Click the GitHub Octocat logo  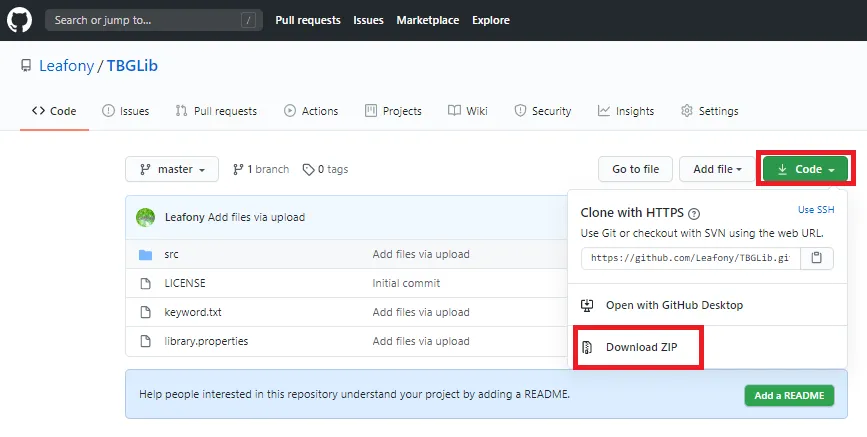20,20
